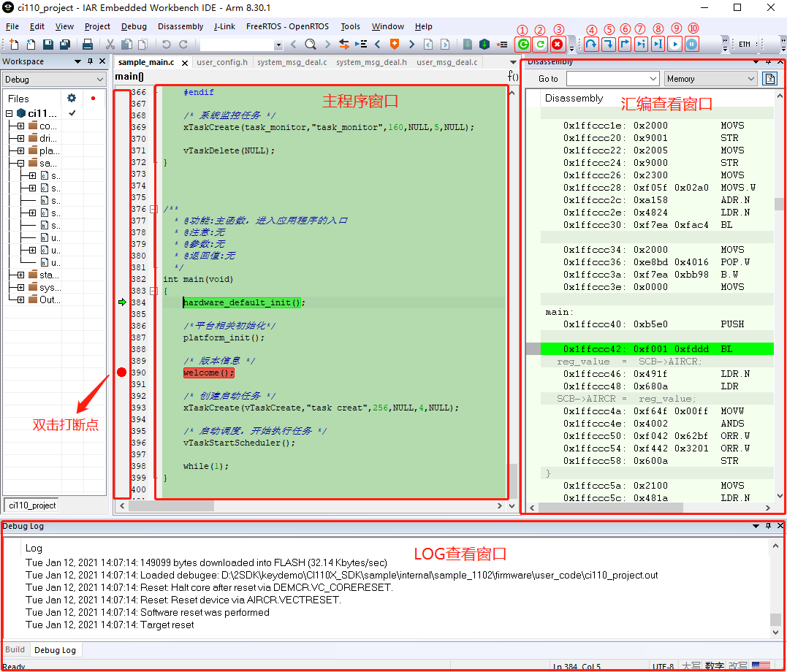
Task: Select the ci110_project workspace tab
Action: 32,505
